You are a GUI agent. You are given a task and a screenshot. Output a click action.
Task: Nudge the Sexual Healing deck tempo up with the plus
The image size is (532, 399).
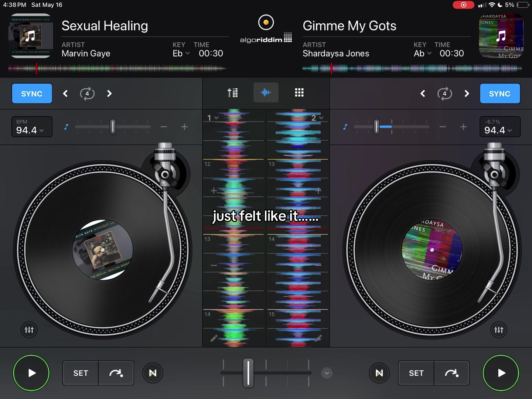coord(184,127)
